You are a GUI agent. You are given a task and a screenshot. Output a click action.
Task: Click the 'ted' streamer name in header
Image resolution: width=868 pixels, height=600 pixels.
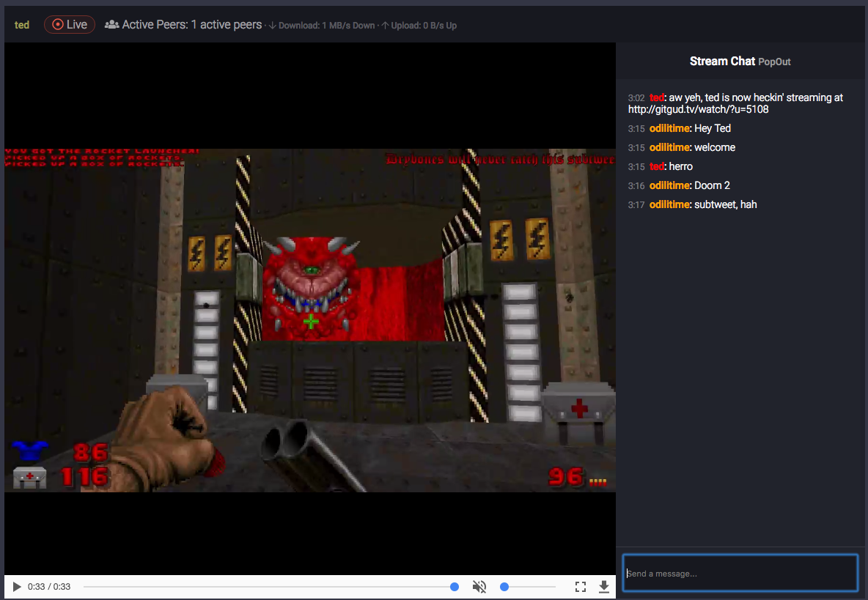tap(21, 25)
